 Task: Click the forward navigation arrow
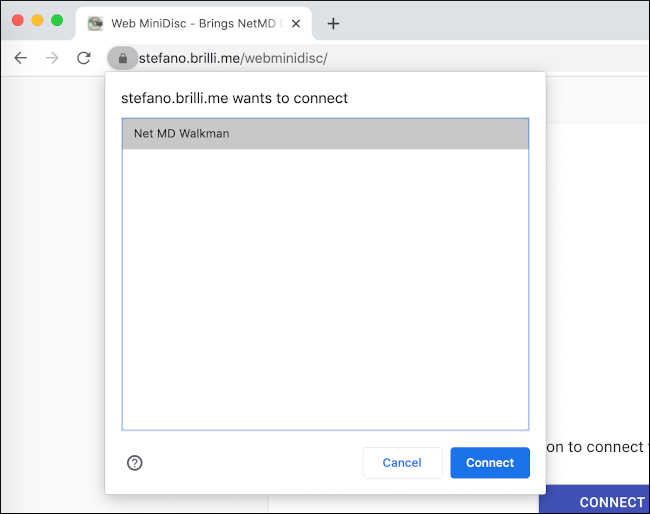click(52, 58)
